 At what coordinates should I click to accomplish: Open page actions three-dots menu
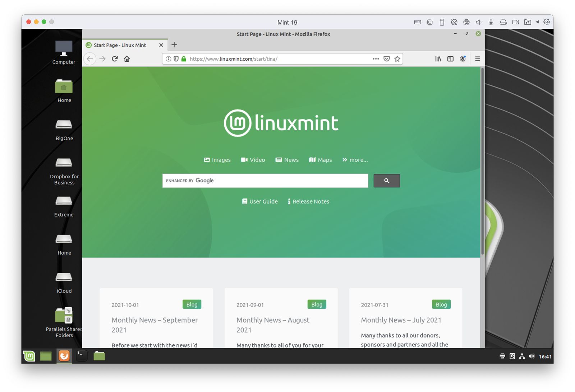tap(376, 59)
